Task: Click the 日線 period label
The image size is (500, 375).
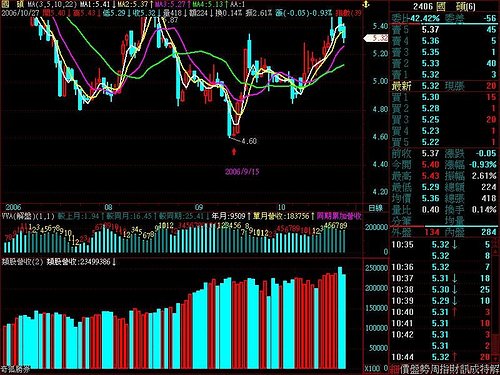Action: coord(376,209)
